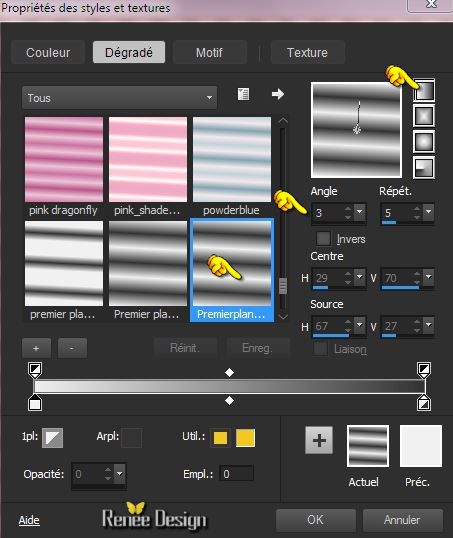Expand the Répét. value dropdown
453x538 pixels.
click(428, 212)
